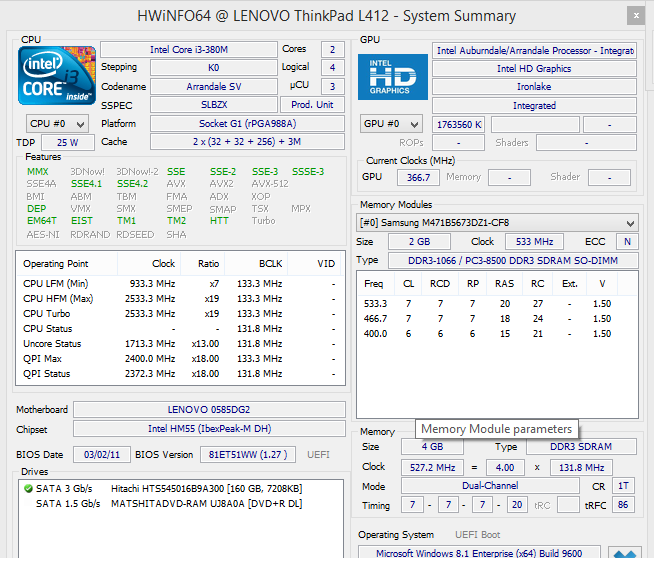Click the Platform field Socket G1 (rPGA988A)

pos(247,123)
